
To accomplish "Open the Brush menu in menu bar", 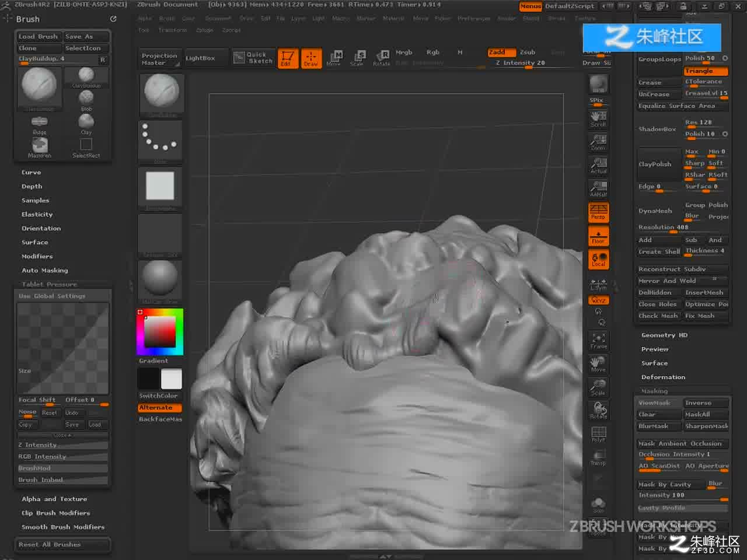I will [x=167, y=19].
